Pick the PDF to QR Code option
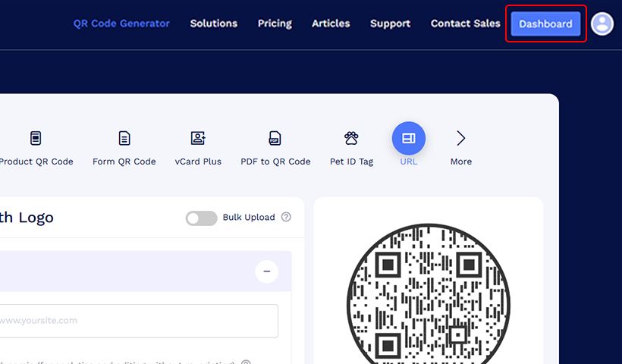This screenshot has width=622, height=364. click(x=275, y=139)
